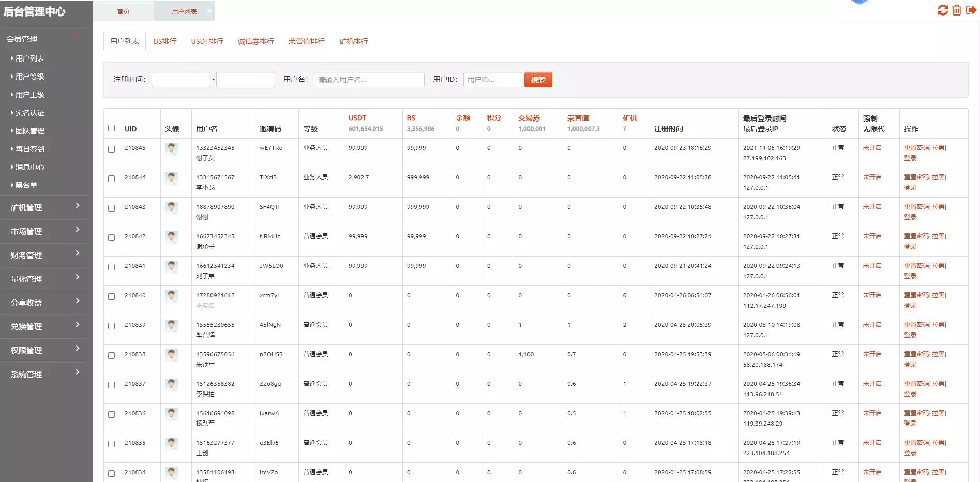Check the row checkbox for UID 210845
The height and width of the screenshot is (482, 980).
[111, 149]
